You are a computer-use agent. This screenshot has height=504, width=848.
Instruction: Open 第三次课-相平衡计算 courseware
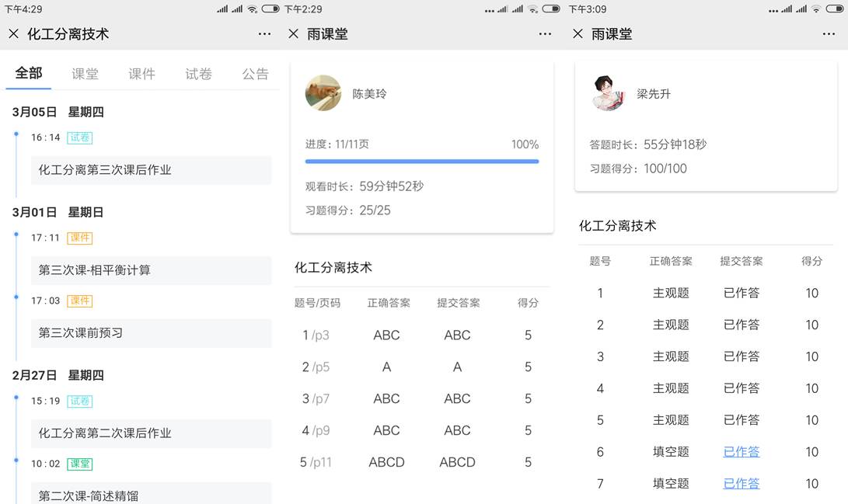pyautogui.click(x=151, y=270)
